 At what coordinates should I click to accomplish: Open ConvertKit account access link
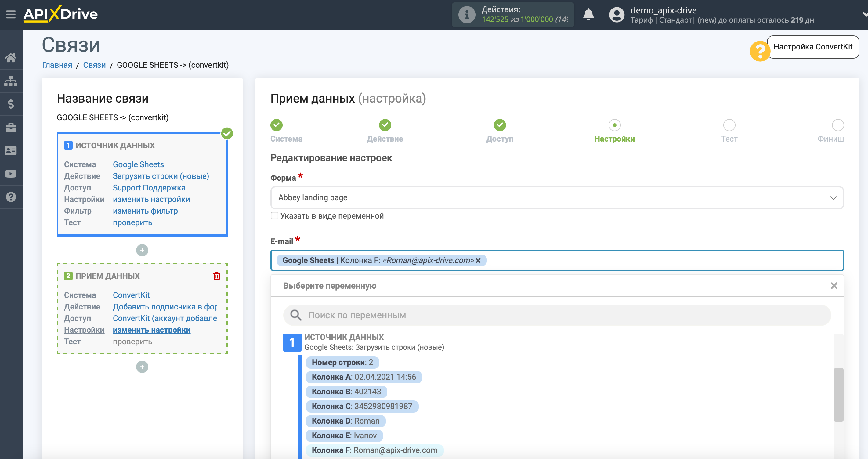pos(165,319)
